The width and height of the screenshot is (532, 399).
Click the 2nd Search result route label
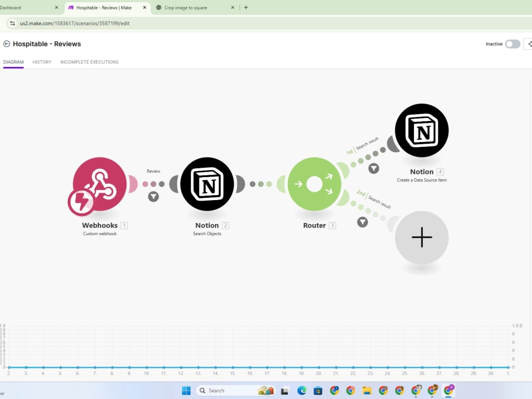373,199
